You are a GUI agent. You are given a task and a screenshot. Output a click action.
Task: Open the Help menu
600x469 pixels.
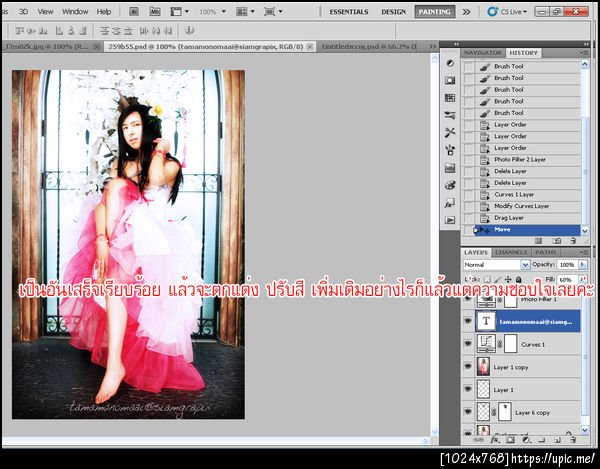(x=104, y=11)
